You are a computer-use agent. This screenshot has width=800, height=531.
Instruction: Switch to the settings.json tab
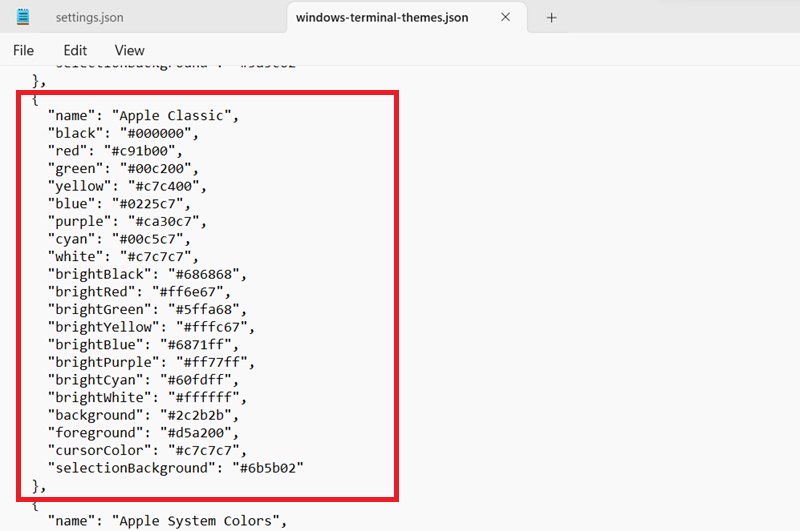(89, 17)
